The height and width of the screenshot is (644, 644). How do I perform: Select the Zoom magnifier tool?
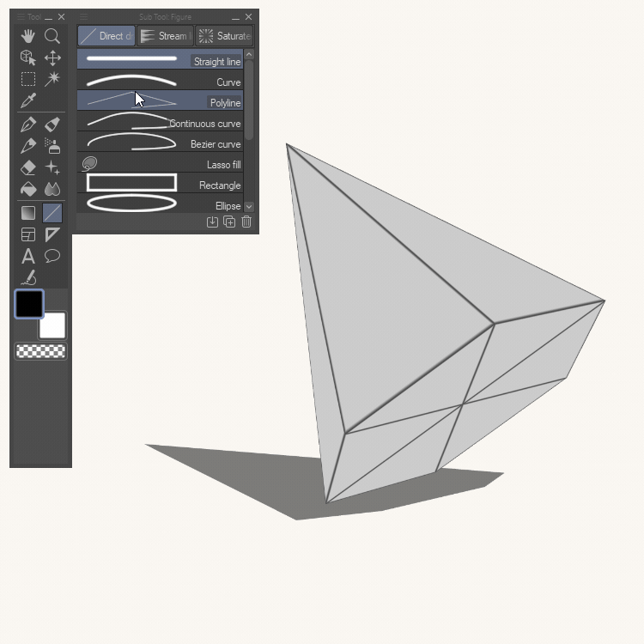click(x=52, y=36)
